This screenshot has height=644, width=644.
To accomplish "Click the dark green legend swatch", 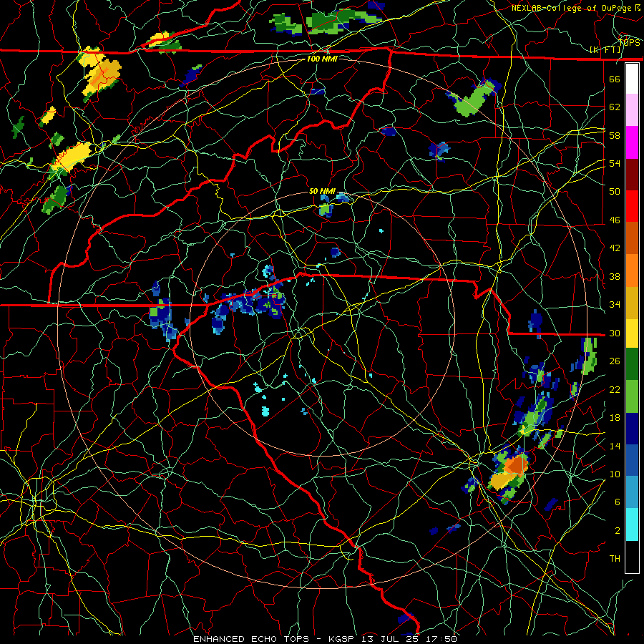I will [x=632, y=364].
